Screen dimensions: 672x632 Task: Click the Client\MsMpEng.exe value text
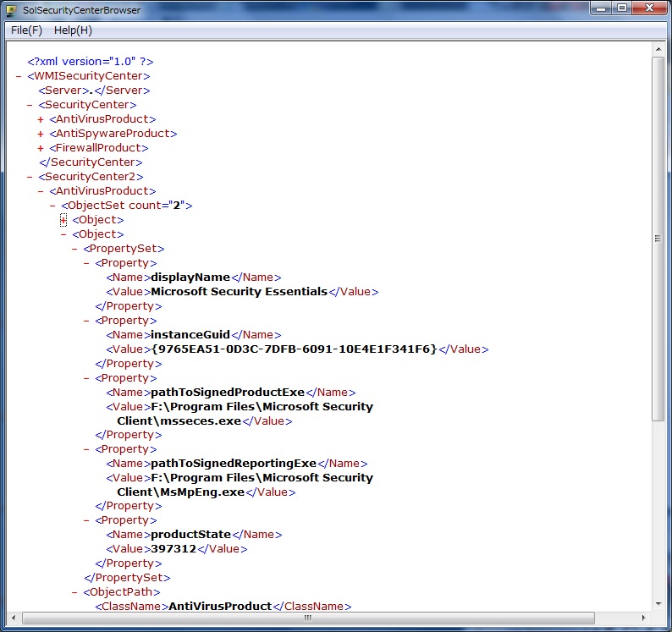[x=181, y=492]
